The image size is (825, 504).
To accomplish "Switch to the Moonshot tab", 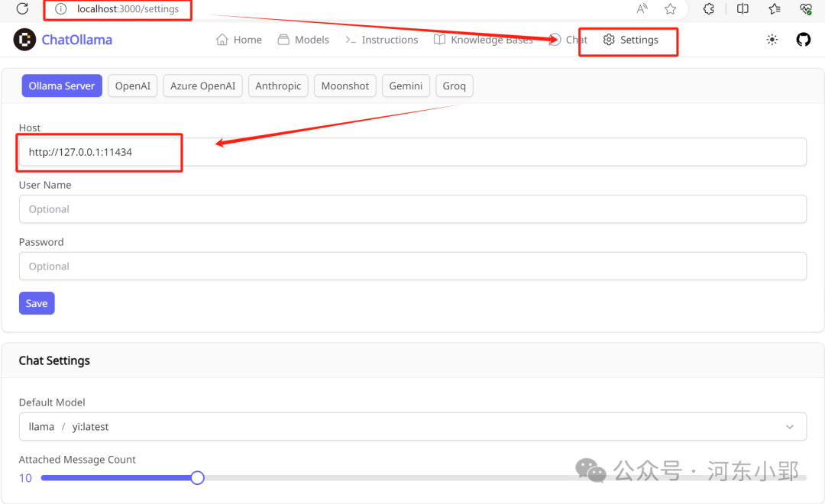I will pyautogui.click(x=345, y=86).
